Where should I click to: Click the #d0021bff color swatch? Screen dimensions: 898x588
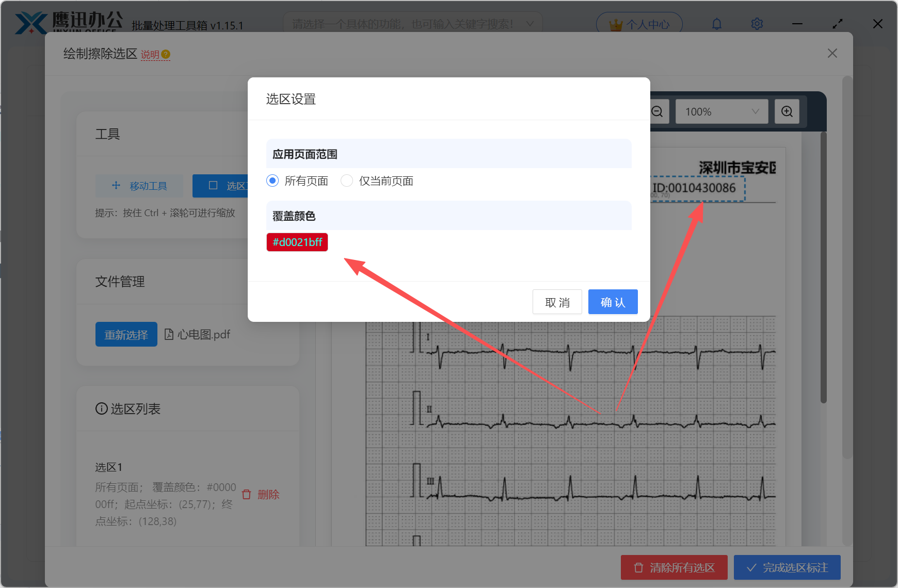[297, 242]
